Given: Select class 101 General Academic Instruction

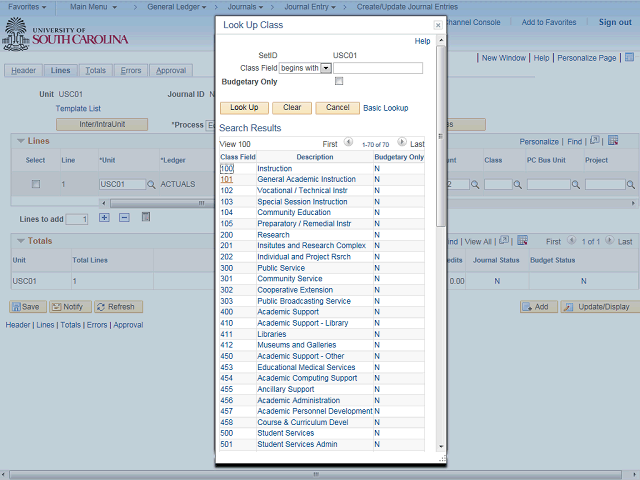Looking at the screenshot, I should [227, 179].
